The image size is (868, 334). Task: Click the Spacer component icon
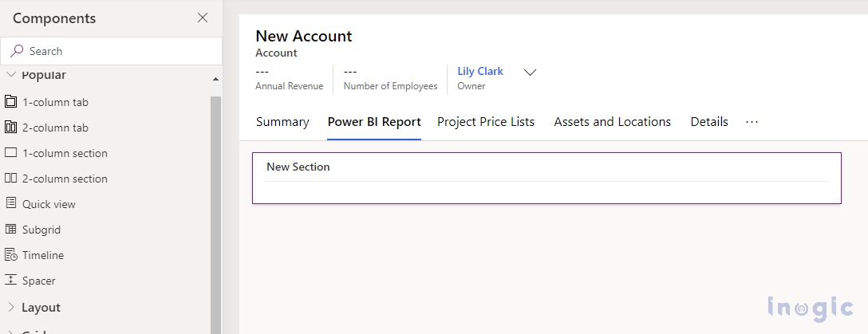[x=10, y=280]
